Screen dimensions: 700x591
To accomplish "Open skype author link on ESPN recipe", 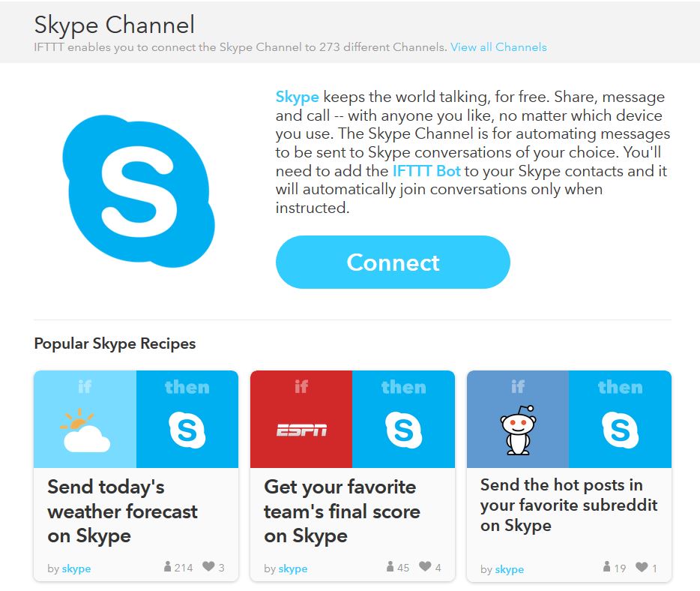I will [x=293, y=568].
